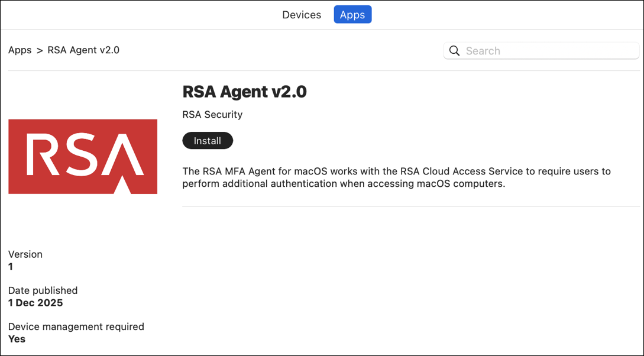644x356 pixels.
Task: Click the red RSA logo image
Action: [83, 157]
